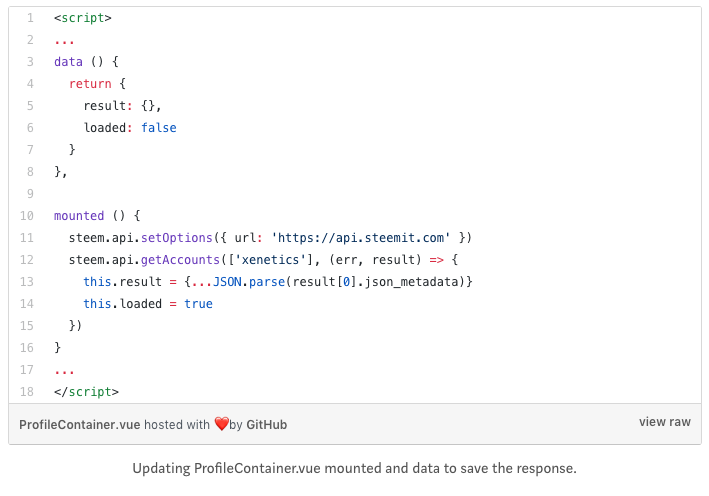
Task: Click the caption text below the gist
Action: 355,468
